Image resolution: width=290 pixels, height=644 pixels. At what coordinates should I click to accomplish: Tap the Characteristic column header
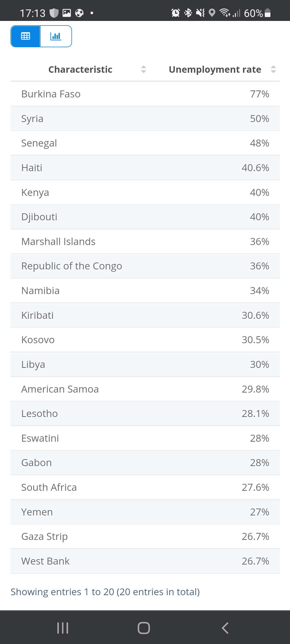click(80, 69)
